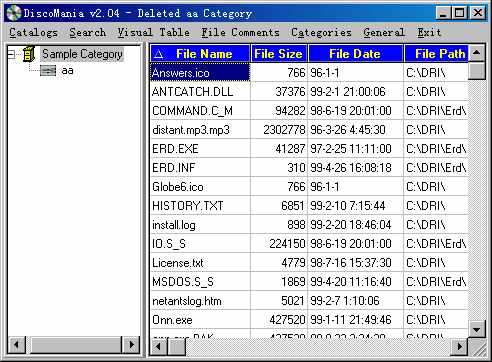This screenshot has height=362, width=492.
Task: Click file size 2302778 cell
Action: (x=279, y=130)
